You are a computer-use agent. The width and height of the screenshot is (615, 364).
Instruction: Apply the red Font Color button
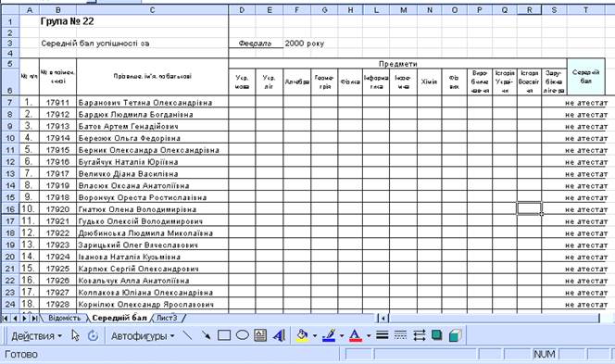point(356,335)
